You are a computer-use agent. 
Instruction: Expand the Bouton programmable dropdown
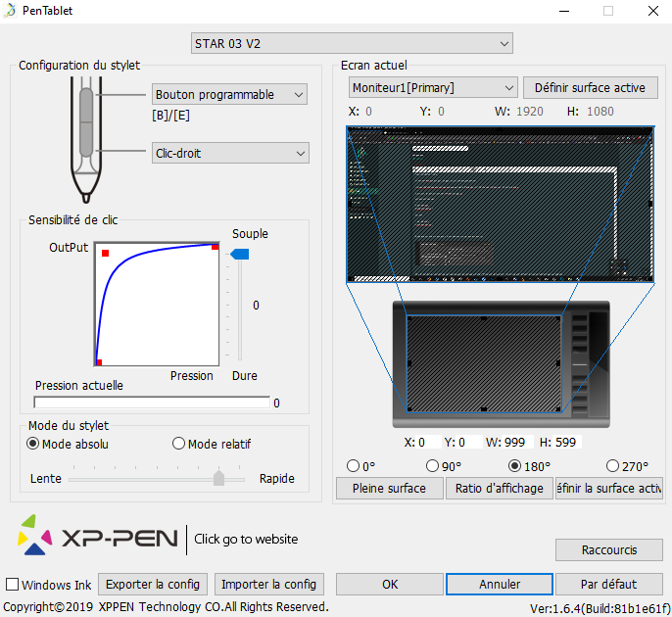[x=230, y=94]
